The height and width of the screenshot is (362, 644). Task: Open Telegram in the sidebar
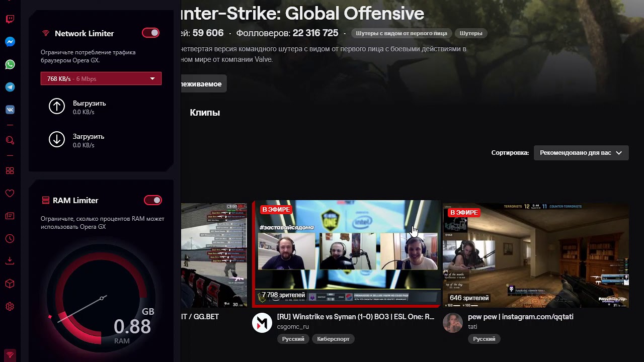(x=10, y=87)
